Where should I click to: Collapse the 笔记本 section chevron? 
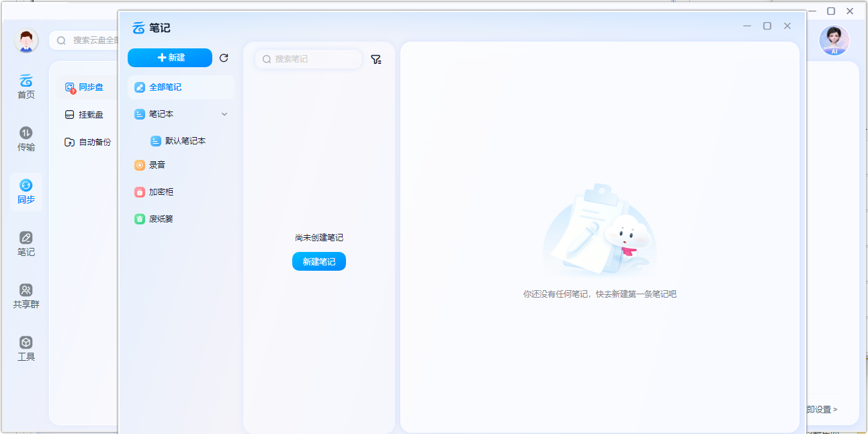coord(224,114)
